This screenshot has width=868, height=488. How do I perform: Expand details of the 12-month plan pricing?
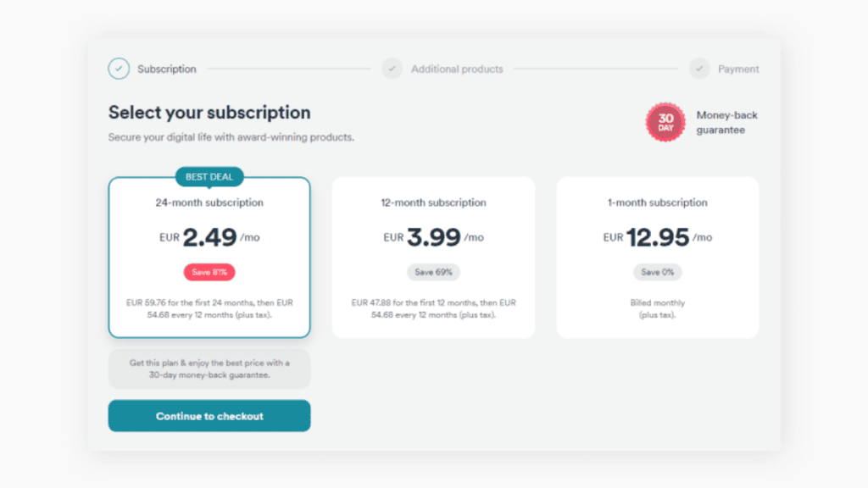tap(433, 309)
